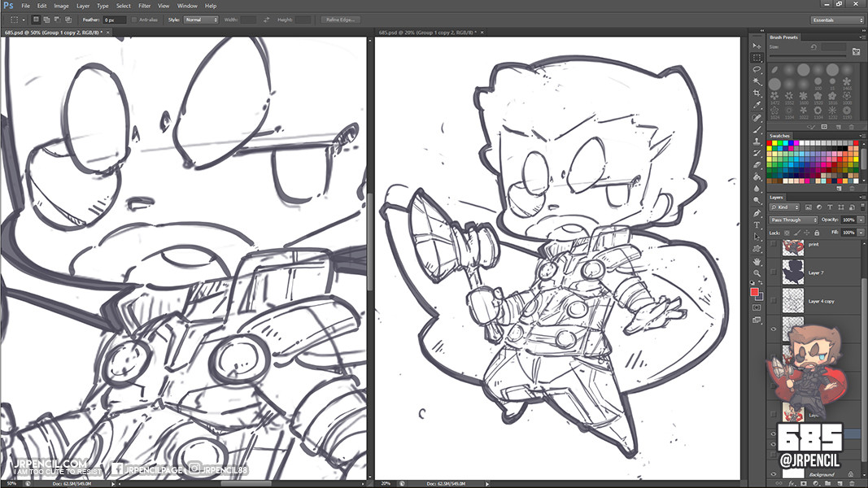Image resolution: width=868 pixels, height=488 pixels.
Task: Select the Blur tool
Action: coord(757,189)
